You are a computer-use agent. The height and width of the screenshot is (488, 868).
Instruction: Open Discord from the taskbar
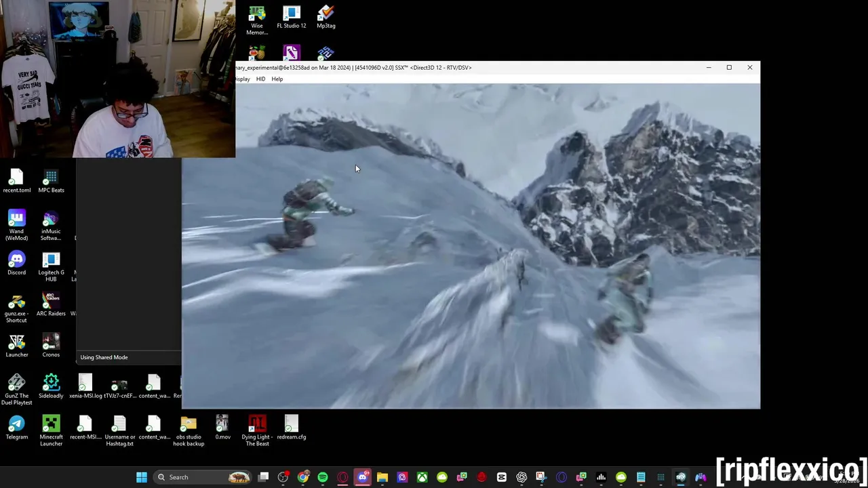[362, 477]
